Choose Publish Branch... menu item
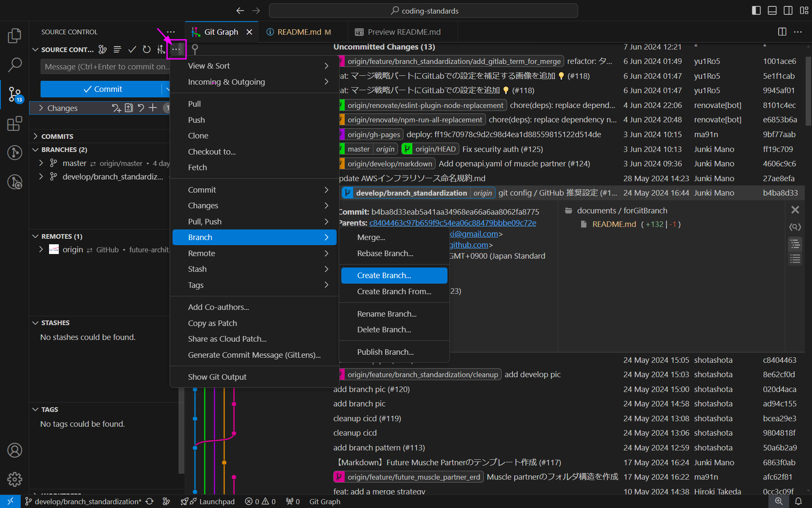 tap(394, 352)
